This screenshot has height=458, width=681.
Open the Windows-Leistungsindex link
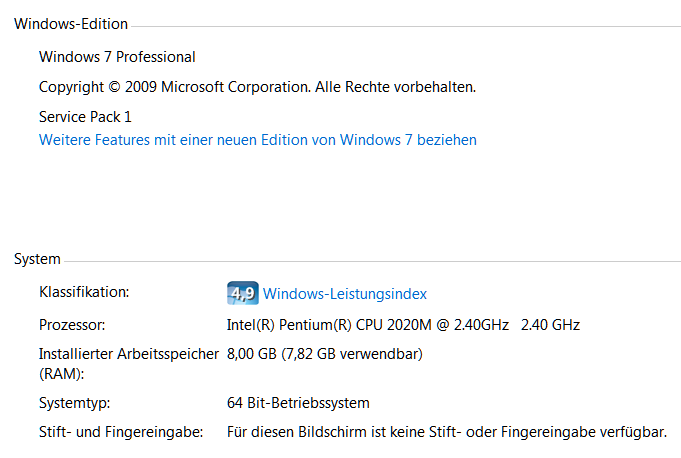[x=344, y=294]
